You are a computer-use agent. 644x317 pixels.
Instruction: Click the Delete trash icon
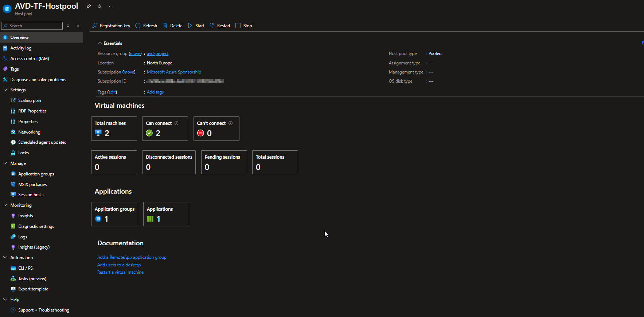pyautogui.click(x=165, y=26)
